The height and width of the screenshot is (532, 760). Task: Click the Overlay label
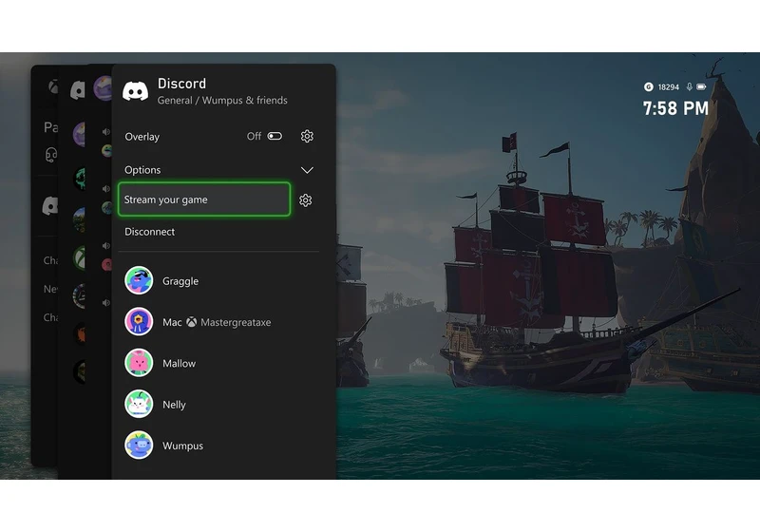pyautogui.click(x=142, y=137)
